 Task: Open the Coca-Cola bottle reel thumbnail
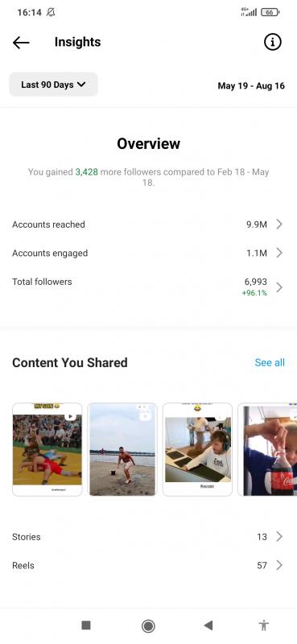[267, 449]
